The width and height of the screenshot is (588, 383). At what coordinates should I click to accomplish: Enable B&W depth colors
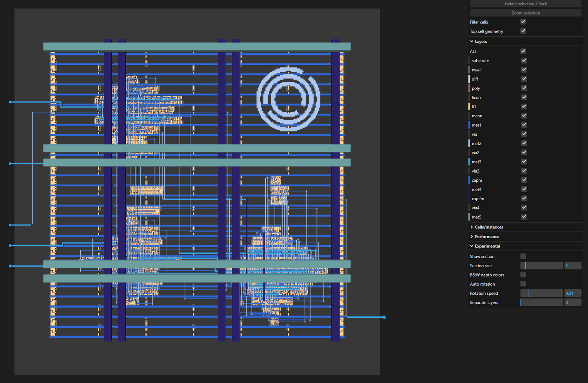tap(523, 275)
